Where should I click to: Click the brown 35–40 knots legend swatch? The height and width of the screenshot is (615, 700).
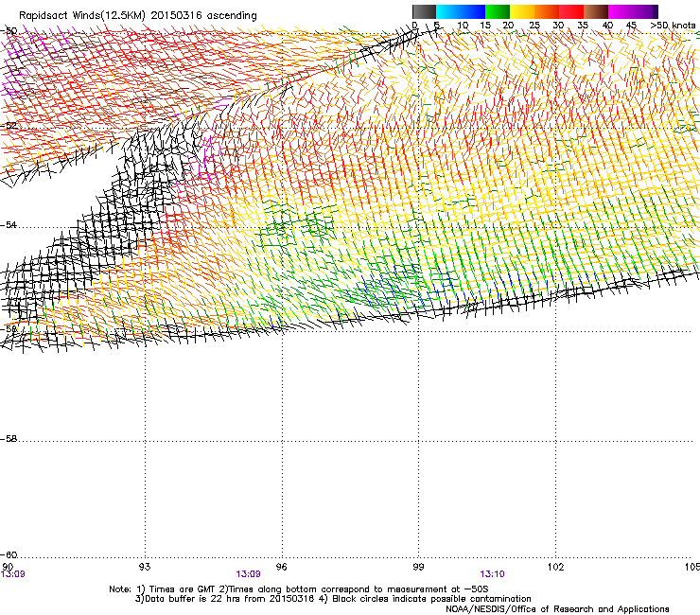pyautogui.click(x=596, y=11)
